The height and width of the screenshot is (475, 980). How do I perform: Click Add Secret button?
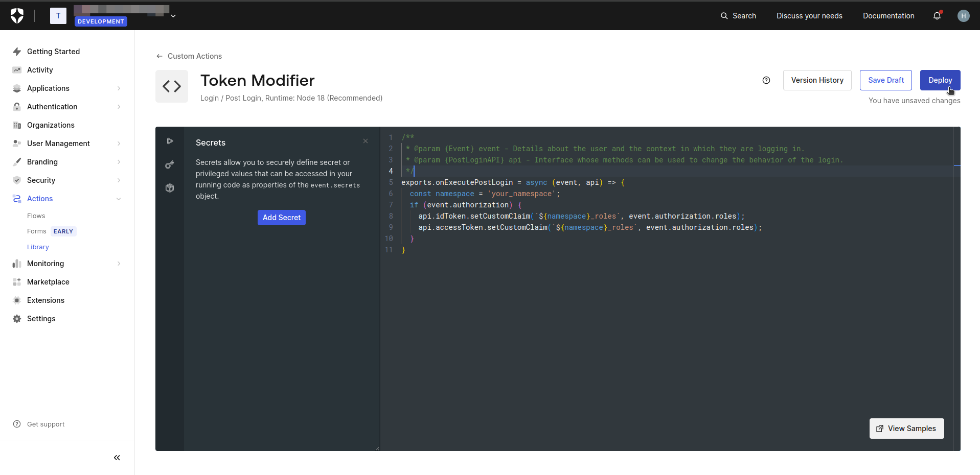pos(282,218)
